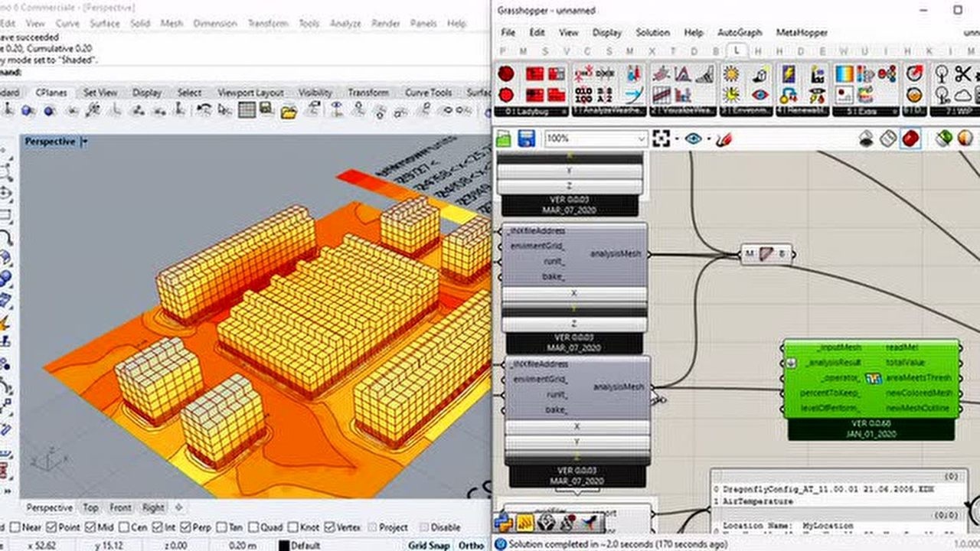This screenshot has height=551, width=980.
Task: Click the black Default layer color swatch
Action: tap(283, 546)
